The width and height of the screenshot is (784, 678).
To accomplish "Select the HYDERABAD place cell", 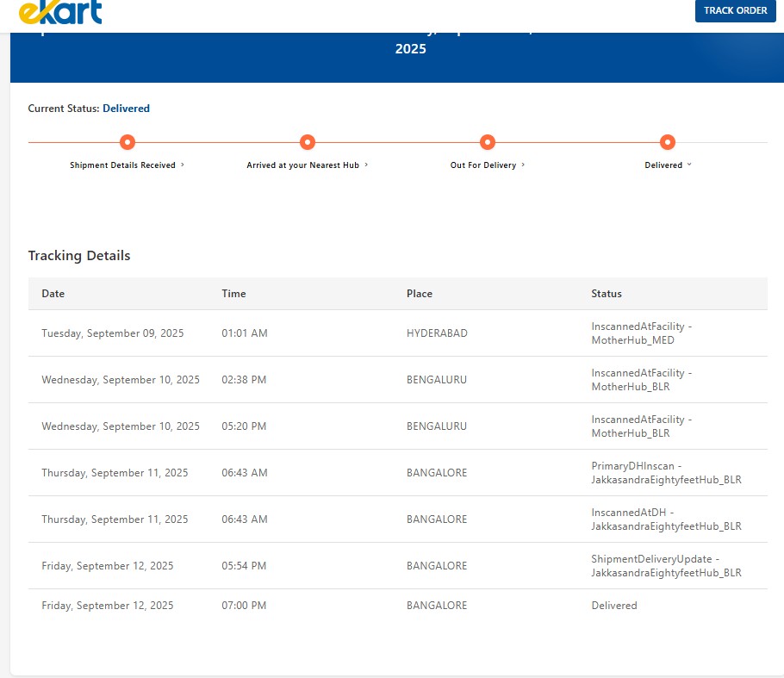I will tap(437, 333).
